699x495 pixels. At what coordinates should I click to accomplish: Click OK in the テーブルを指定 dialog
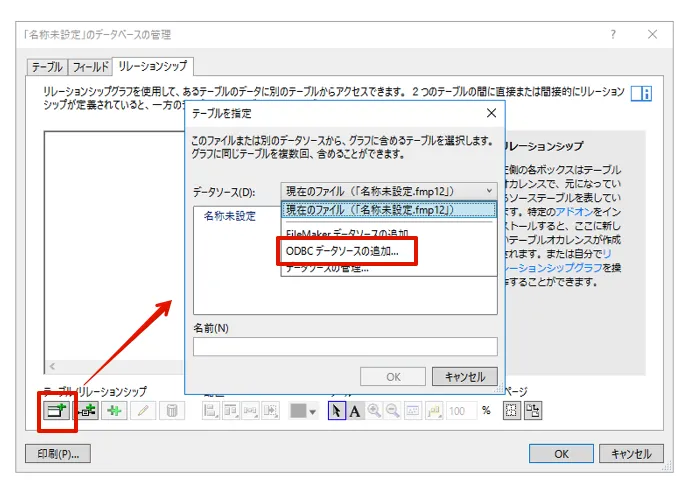point(393,377)
